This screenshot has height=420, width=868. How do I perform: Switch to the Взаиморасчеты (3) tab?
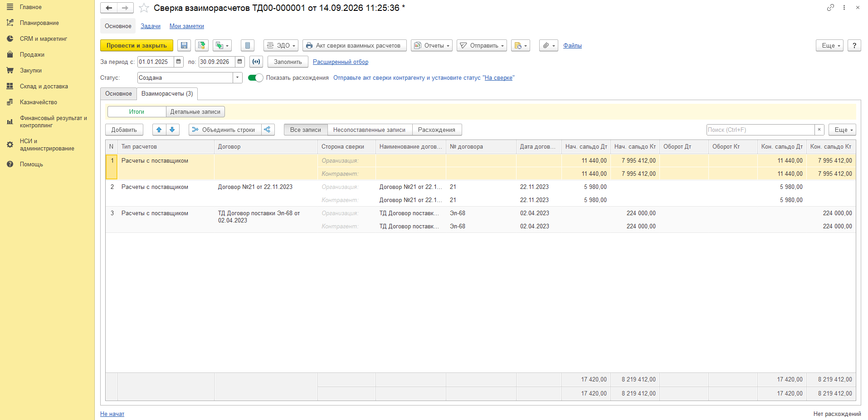click(167, 94)
